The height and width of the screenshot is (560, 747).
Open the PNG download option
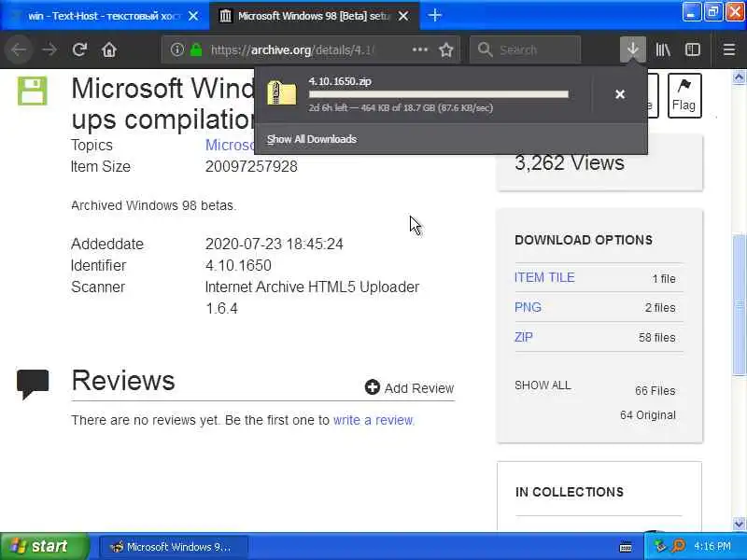(528, 307)
